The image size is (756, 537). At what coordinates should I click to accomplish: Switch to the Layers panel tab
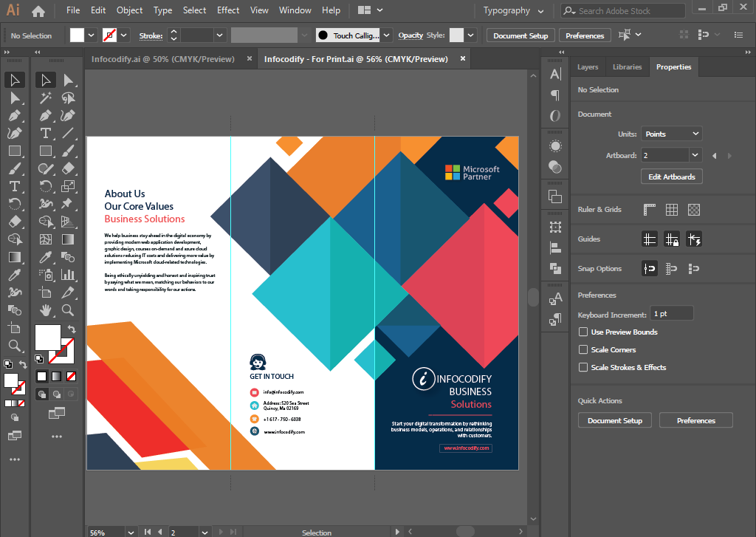point(588,67)
